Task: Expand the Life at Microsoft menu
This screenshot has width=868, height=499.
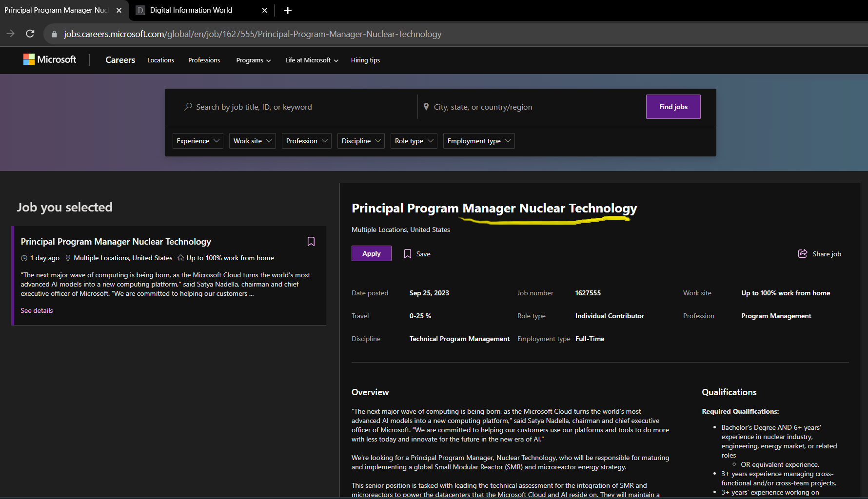Action: (x=312, y=60)
